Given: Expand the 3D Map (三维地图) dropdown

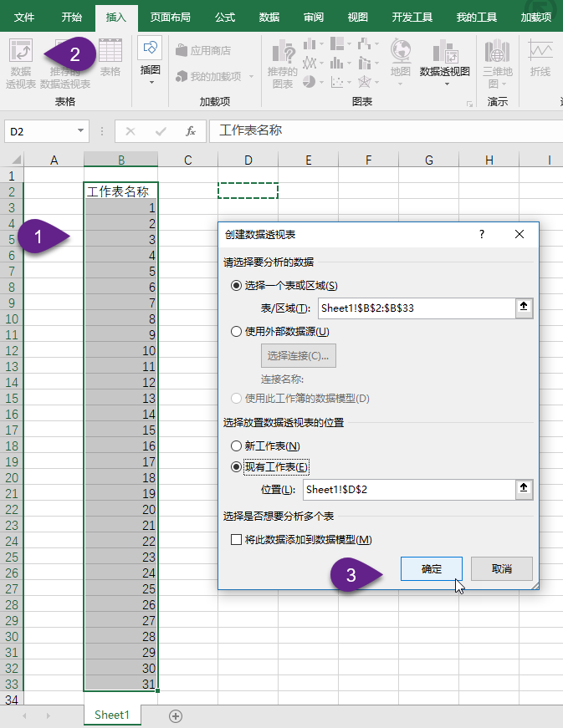Looking at the screenshot, I should [498, 84].
